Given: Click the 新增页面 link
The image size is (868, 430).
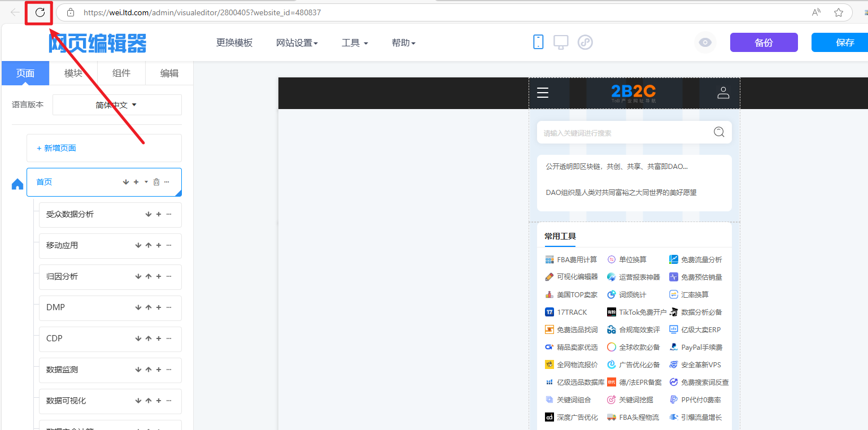Looking at the screenshot, I should (x=56, y=148).
